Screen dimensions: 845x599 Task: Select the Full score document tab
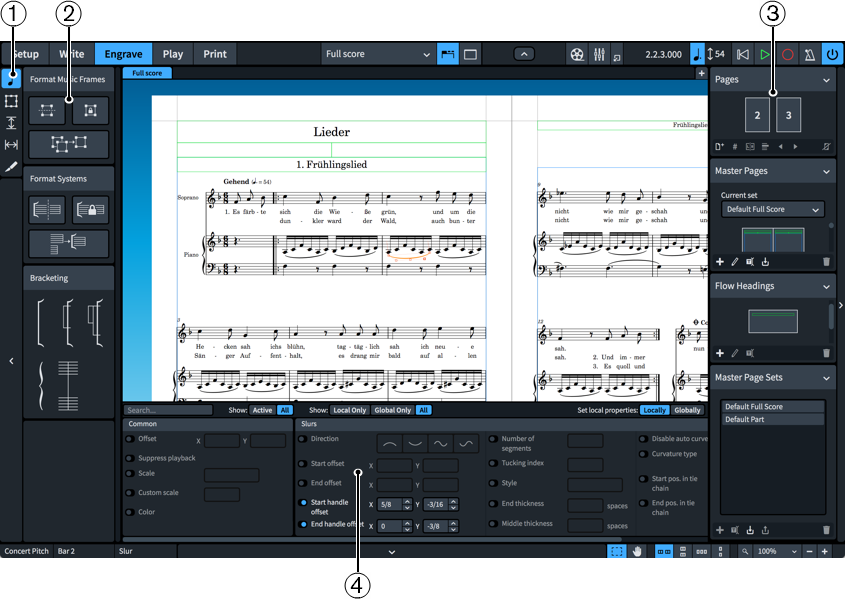(147, 73)
